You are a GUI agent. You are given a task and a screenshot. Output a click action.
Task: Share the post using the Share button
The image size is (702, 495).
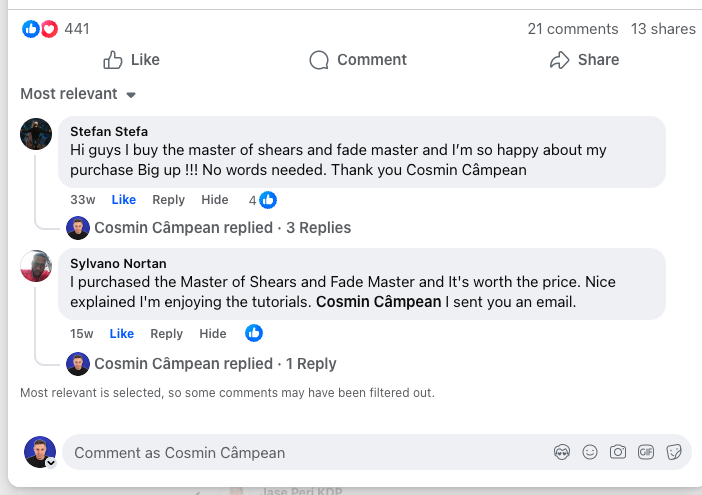point(584,60)
